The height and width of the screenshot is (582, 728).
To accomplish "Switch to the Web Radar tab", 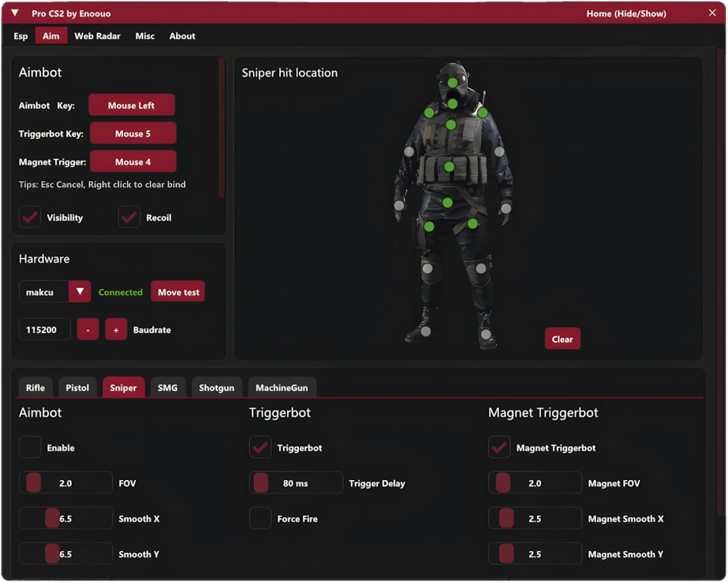I will click(x=98, y=35).
